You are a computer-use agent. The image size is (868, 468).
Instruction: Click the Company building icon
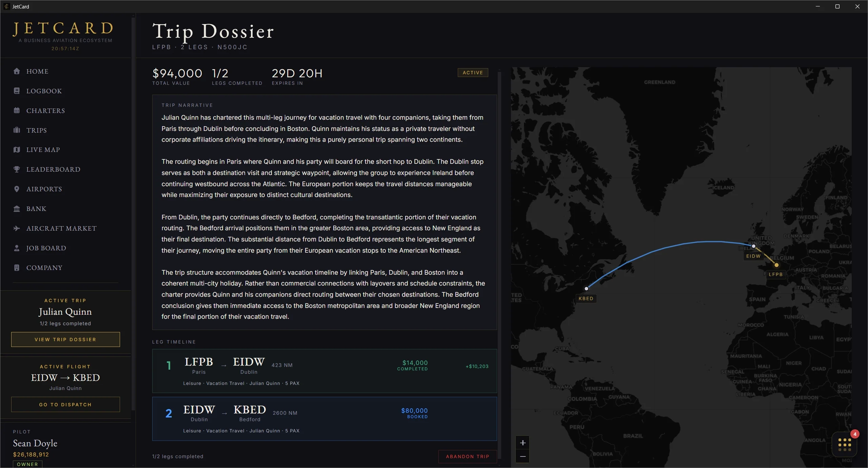point(17,268)
